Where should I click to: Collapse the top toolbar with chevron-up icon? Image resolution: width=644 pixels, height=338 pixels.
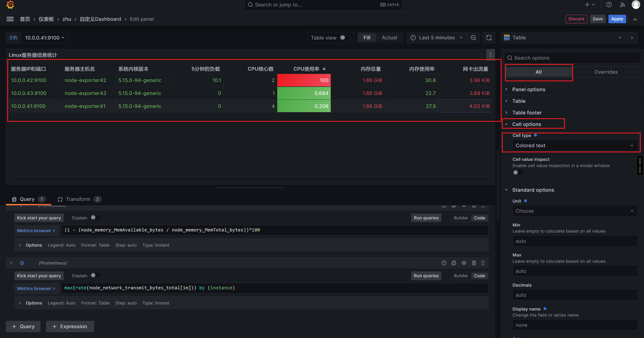(635, 19)
